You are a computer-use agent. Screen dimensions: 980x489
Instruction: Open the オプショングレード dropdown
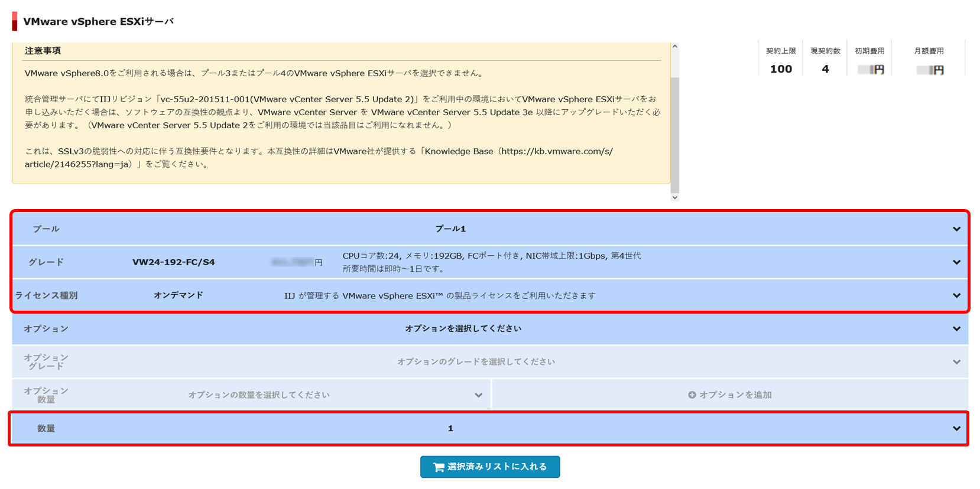coord(490,361)
